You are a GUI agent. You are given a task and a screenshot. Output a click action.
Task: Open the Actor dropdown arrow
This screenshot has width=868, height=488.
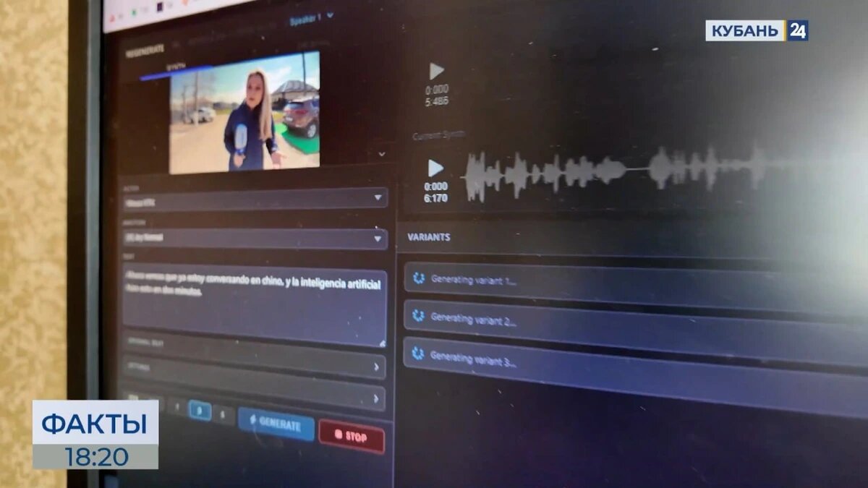(378, 197)
